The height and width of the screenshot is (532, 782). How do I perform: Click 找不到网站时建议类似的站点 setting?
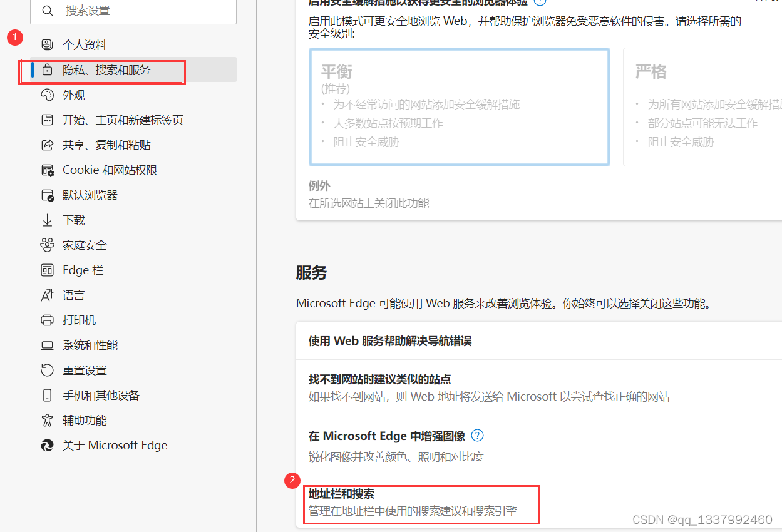tap(539, 387)
